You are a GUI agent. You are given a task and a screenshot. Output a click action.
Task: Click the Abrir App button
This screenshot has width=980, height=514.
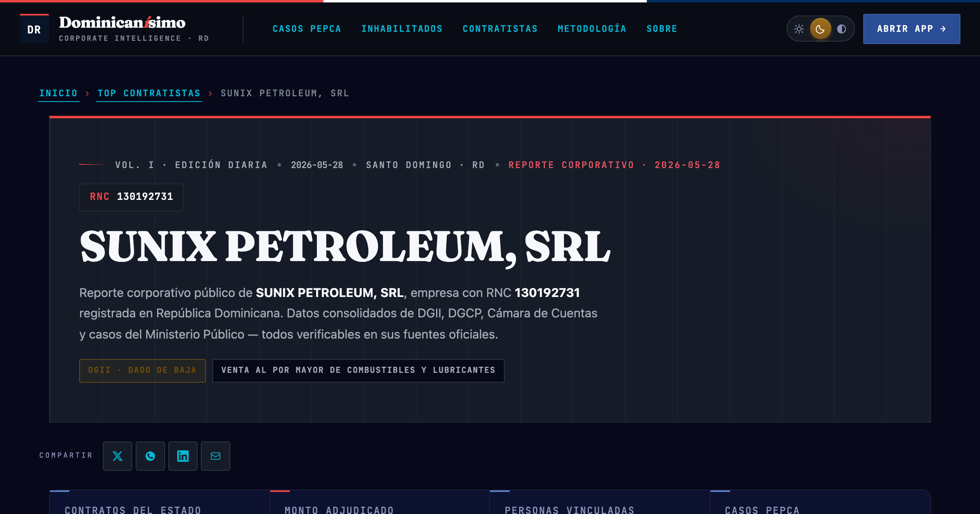pyautogui.click(x=911, y=29)
